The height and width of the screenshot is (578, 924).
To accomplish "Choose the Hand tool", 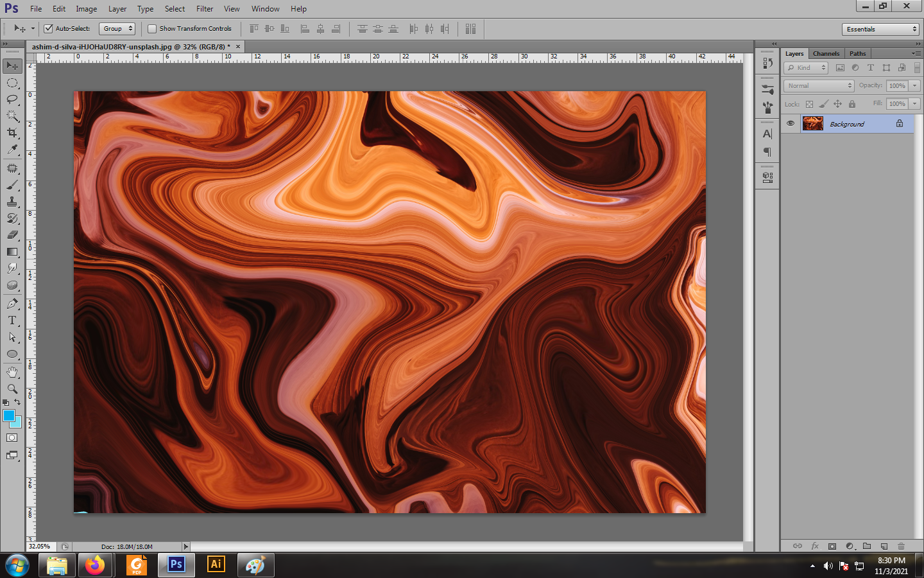I will click(x=12, y=372).
